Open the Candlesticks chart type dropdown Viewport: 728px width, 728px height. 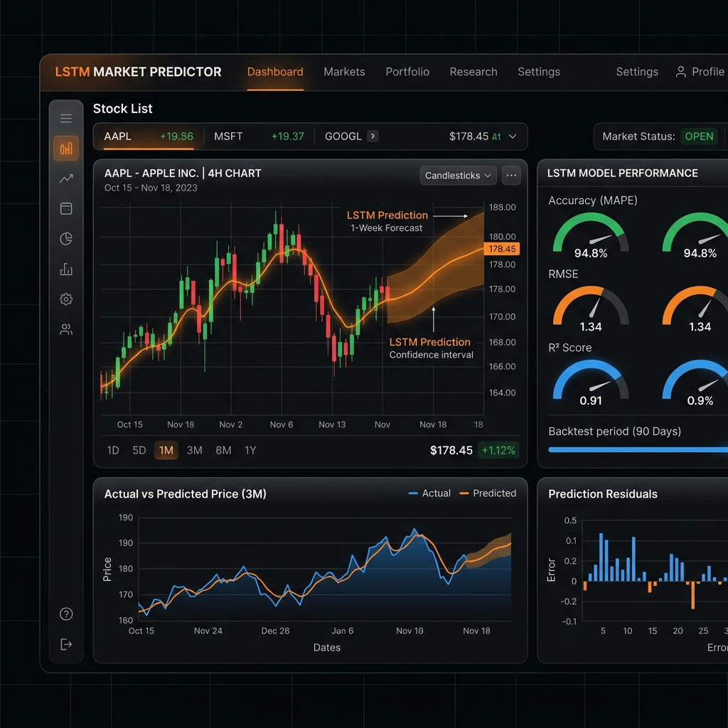tap(459, 176)
